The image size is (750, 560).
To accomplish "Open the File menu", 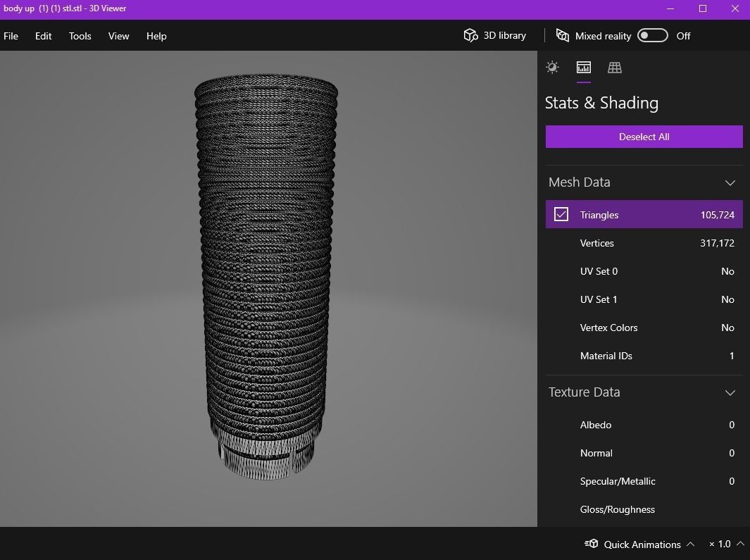I will tap(11, 36).
